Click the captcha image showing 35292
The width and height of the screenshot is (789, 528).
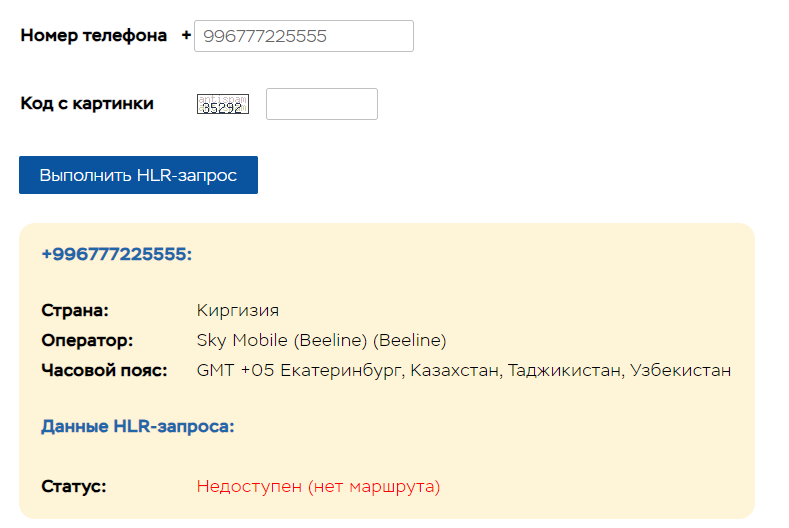tap(222, 104)
